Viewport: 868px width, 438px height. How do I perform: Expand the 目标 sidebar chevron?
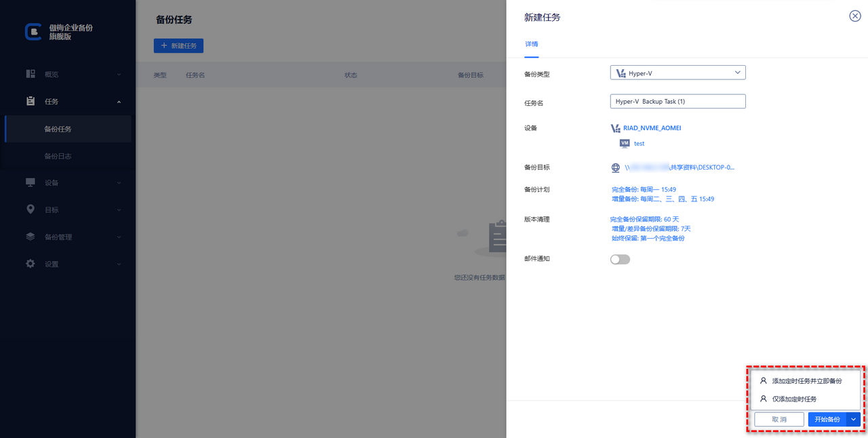[119, 210]
